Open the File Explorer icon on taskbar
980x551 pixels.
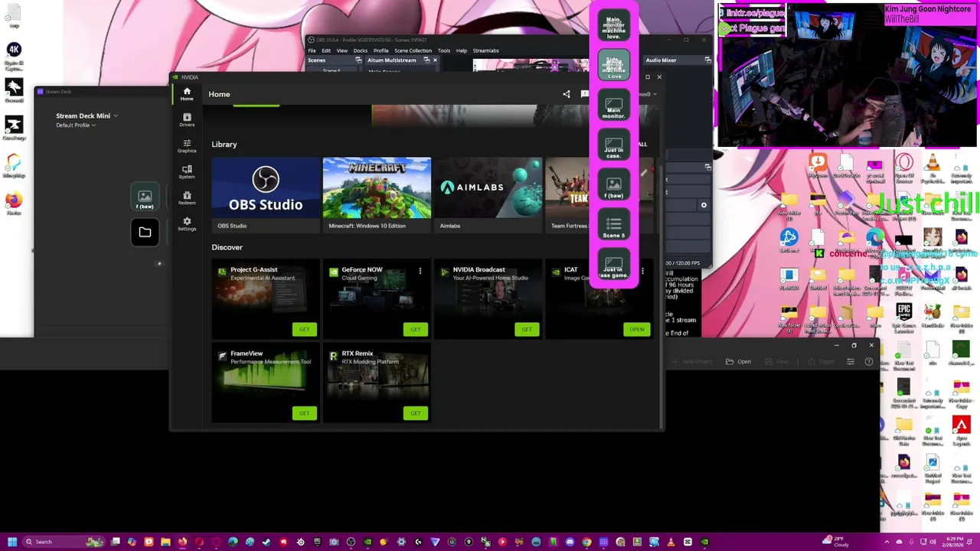tap(165, 542)
